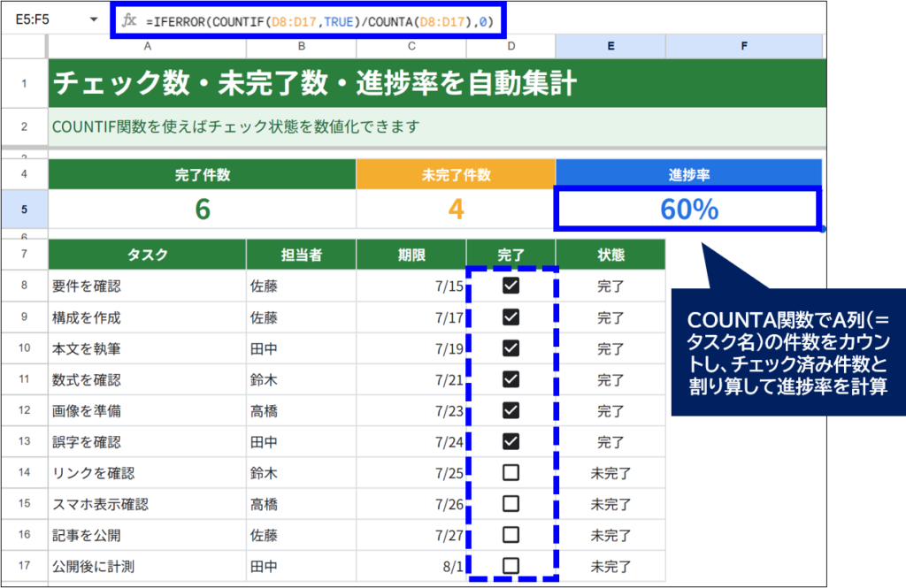Uncheck the checkbox for 画像を準備
906x588 pixels.
click(511, 410)
